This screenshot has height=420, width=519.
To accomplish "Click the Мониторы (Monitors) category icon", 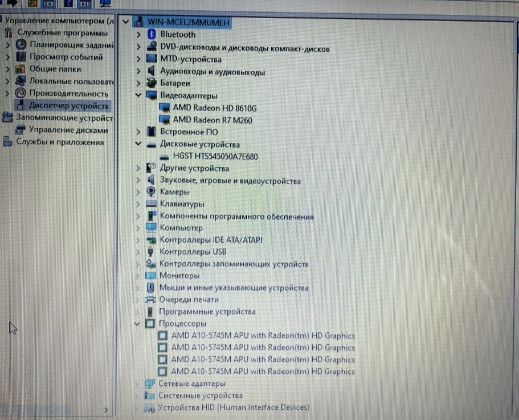I will point(150,276).
